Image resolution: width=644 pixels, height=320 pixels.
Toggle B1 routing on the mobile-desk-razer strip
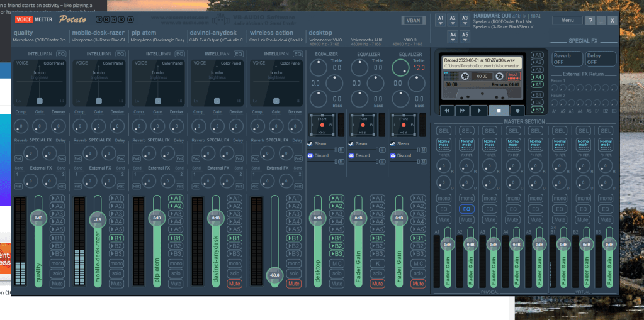coord(116,238)
